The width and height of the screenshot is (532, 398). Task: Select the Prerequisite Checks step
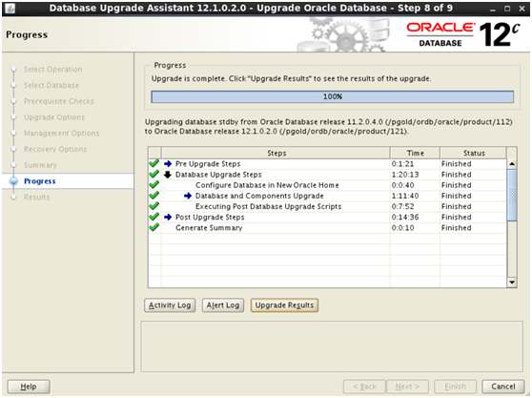point(59,101)
